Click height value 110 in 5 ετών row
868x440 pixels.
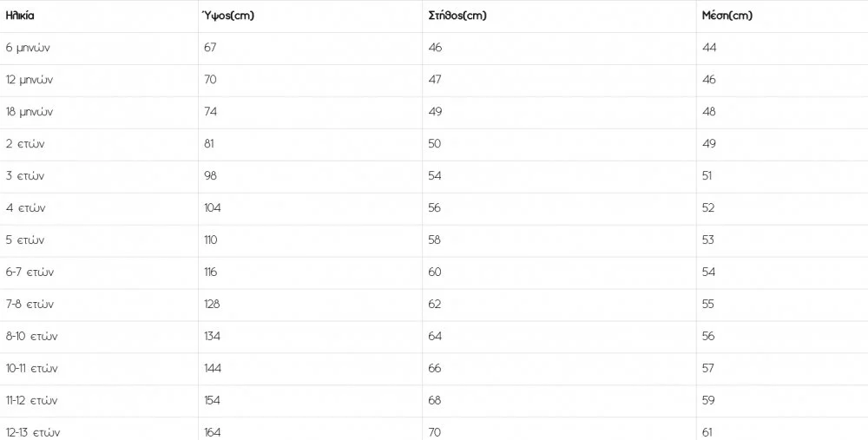click(x=210, y=240)
